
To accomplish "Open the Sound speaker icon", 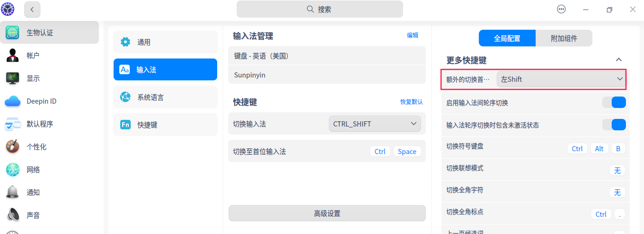I will (x=12, y=215).
